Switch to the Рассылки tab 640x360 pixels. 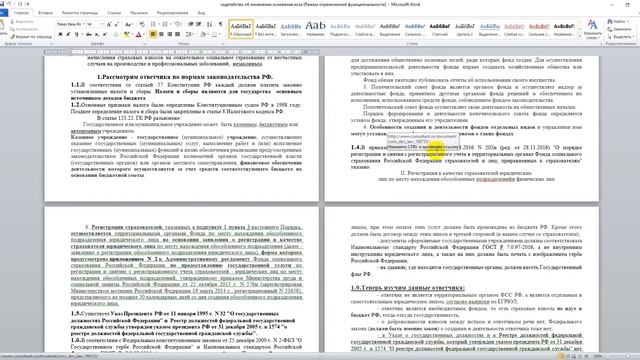coord(139,13)
